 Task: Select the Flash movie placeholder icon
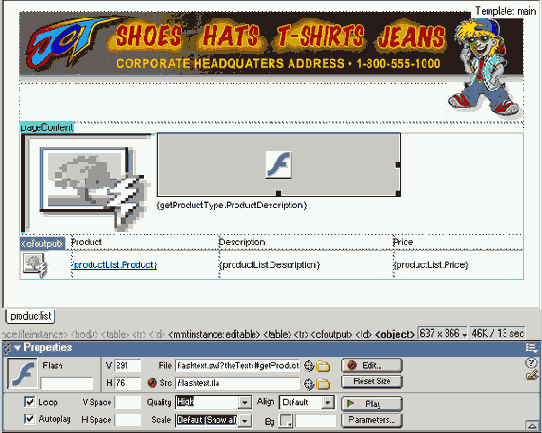pyautogui.click(x=279, y=164)
